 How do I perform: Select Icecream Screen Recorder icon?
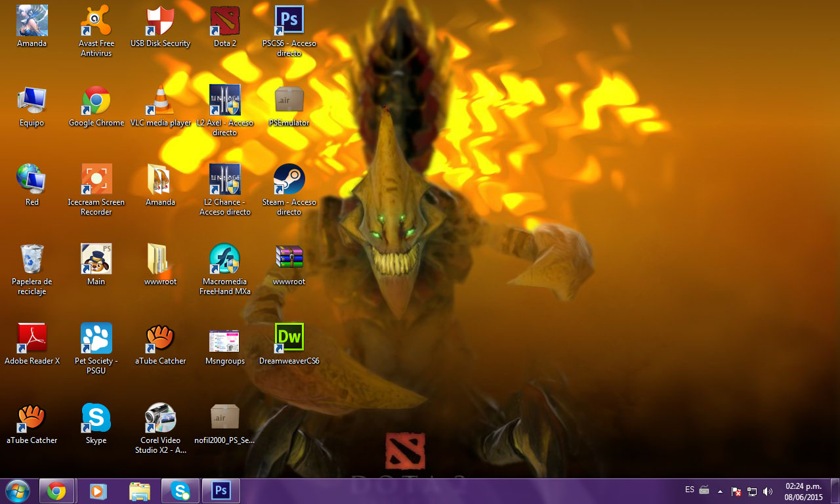point(96,180)
